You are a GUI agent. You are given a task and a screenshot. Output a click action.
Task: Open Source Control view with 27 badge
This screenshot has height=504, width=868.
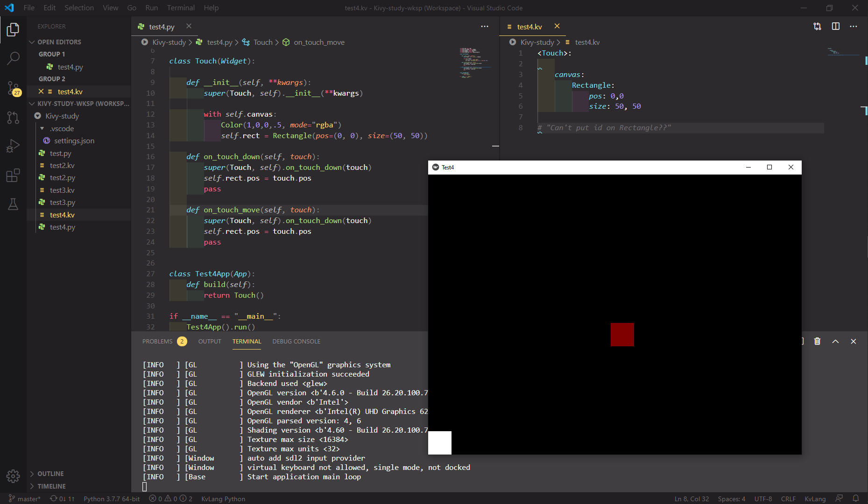coord(13,88)
